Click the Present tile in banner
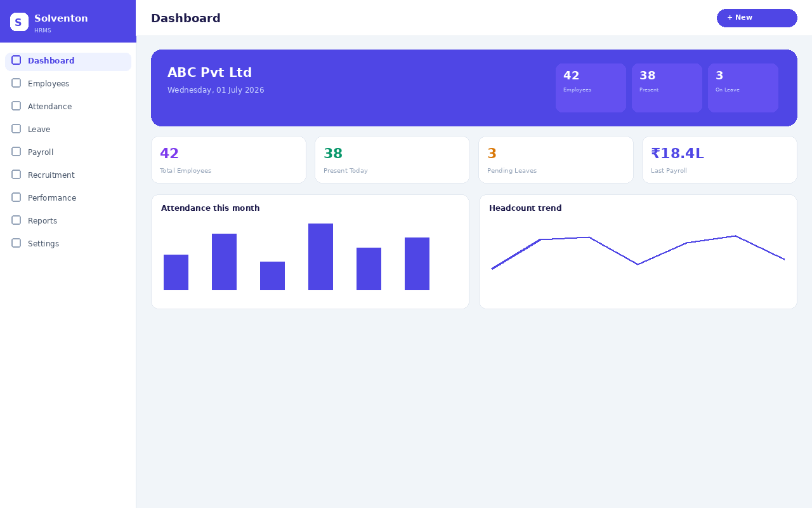Image resolution: width=812 pixels, height=508 pixels. point(667,88)
